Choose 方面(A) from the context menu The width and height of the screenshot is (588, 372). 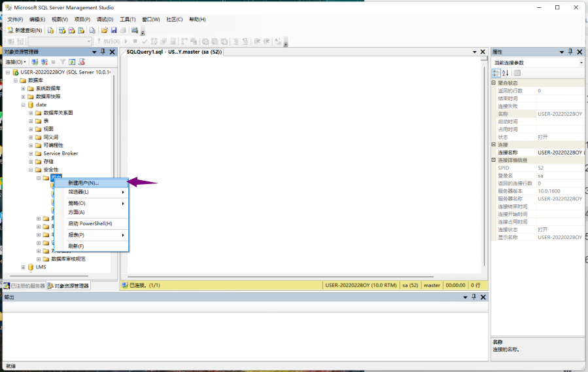91,212
